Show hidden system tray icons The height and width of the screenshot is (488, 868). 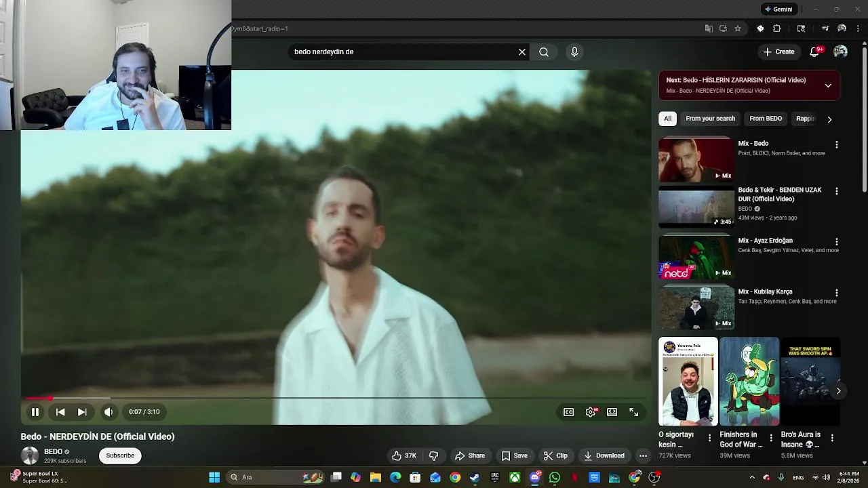[751, 477]
